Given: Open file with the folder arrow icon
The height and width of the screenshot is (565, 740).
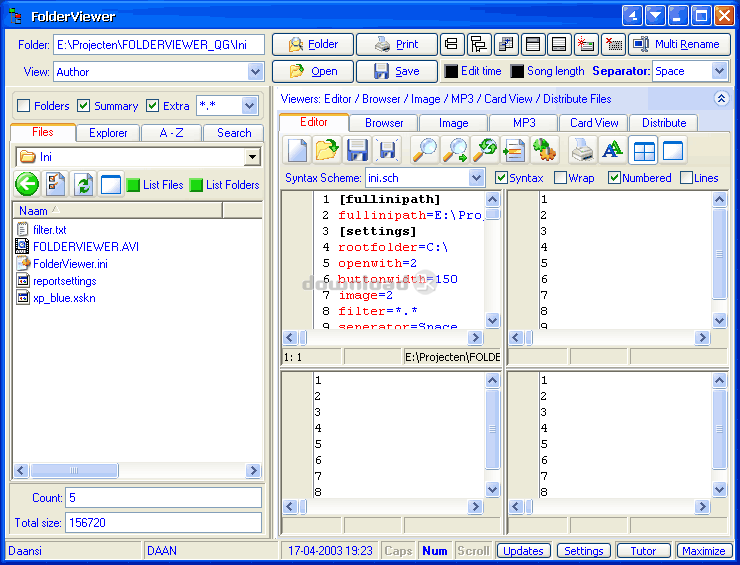Looking at the screenshot, I should (328, 150).
